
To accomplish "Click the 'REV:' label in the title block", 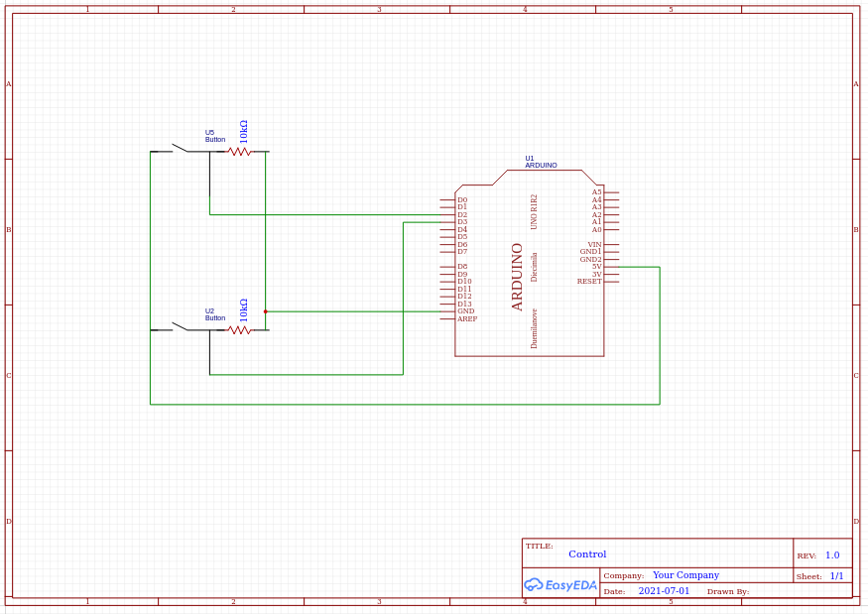I will (x=806, y=555).
